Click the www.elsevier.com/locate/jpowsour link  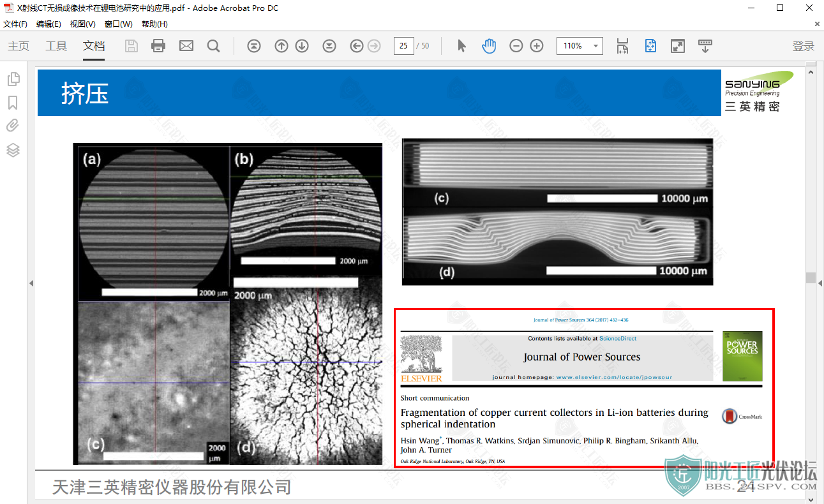[614, 378]
